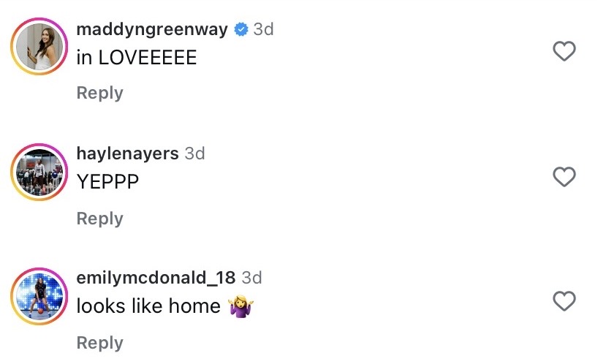This screenshot has height=364, width=598.
Task: Open the emilymcdonald_18 username link
Action: [x=156, y=278]
